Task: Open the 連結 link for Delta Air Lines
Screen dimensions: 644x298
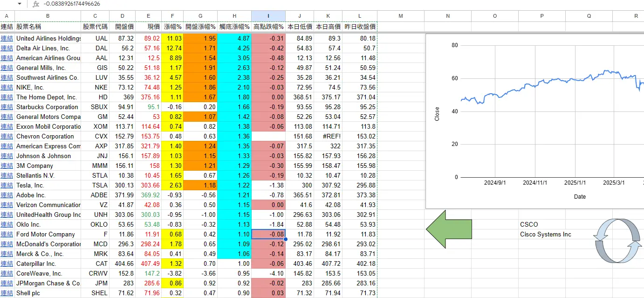Action: [x=7, y=48]
